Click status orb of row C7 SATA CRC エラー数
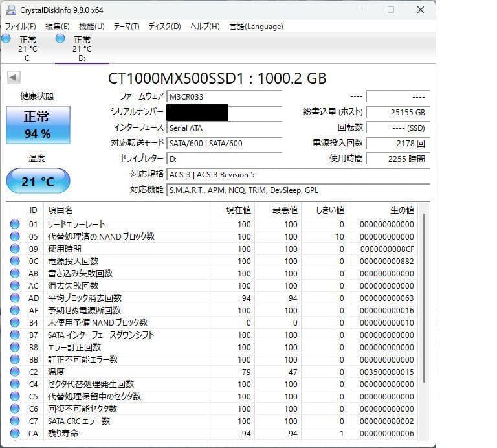This screenshot has width=497, height=448. [x=15, y=421]
